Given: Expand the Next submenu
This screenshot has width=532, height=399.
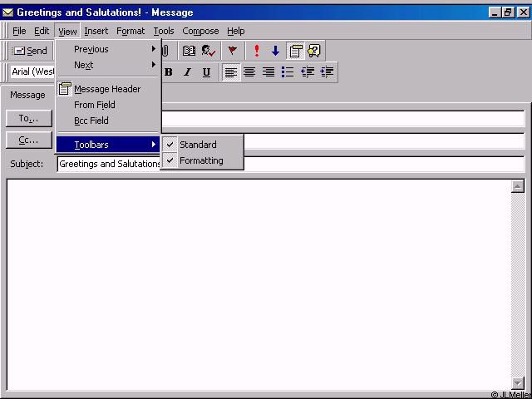Looking at the screenshot, I should point(108,65).
